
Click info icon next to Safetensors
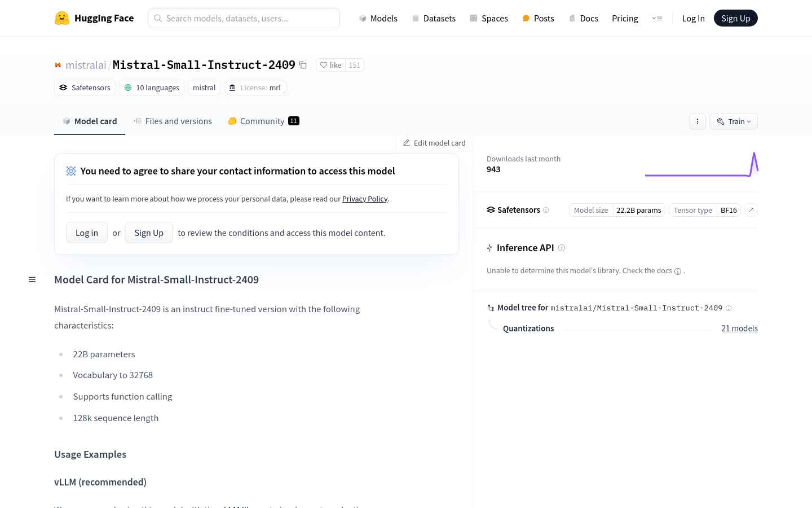pyautogui.click(x=546, y=210)
